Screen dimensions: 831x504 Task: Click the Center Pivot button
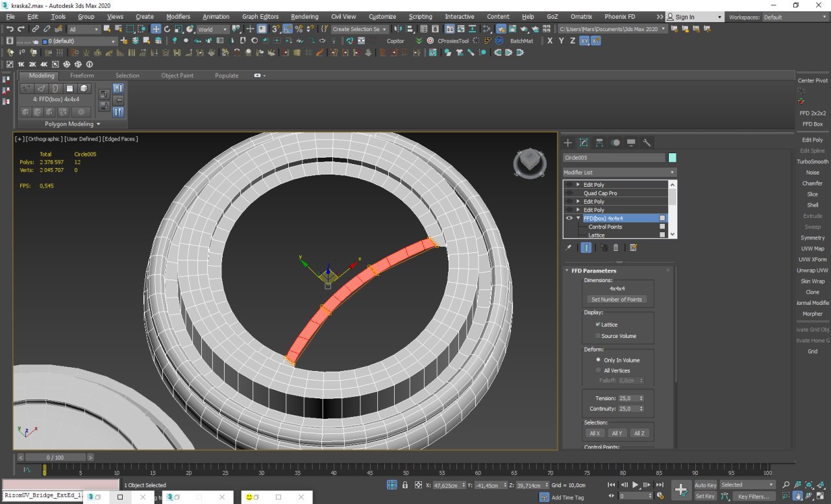point(812,80)
